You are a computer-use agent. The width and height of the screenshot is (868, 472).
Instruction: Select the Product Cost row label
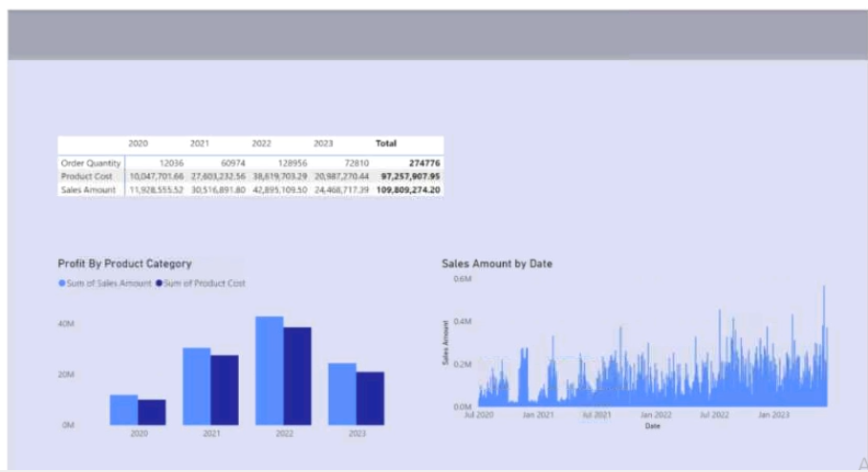point(87,177)
